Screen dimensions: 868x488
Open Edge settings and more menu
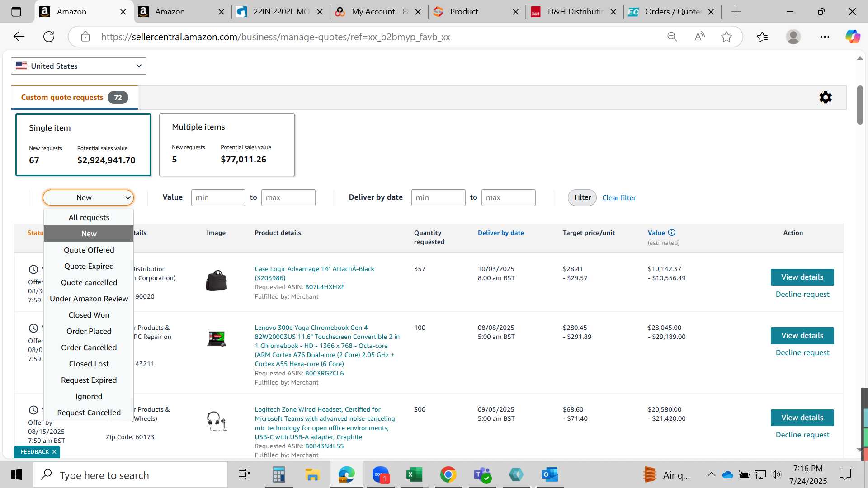point(825,37)
